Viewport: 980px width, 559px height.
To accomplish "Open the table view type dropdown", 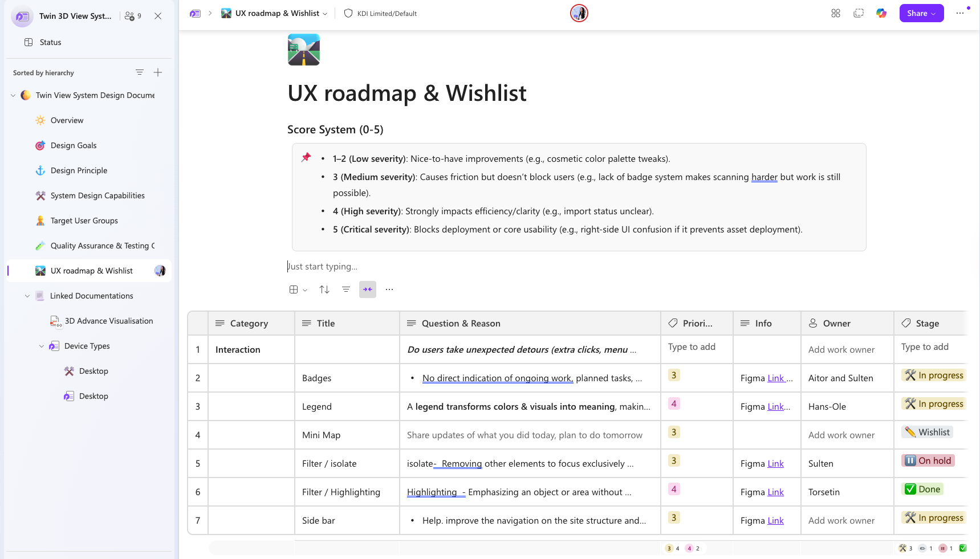I will coord(298,289).
